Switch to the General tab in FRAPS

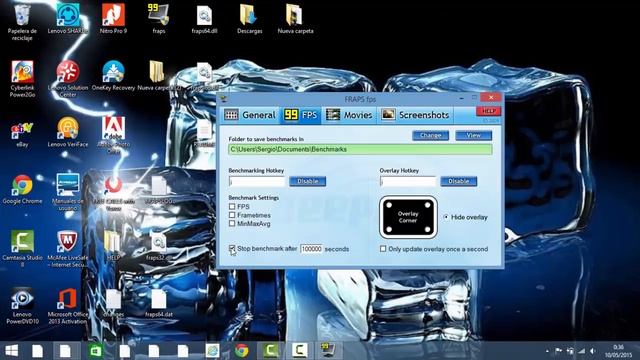coord(250,115)
